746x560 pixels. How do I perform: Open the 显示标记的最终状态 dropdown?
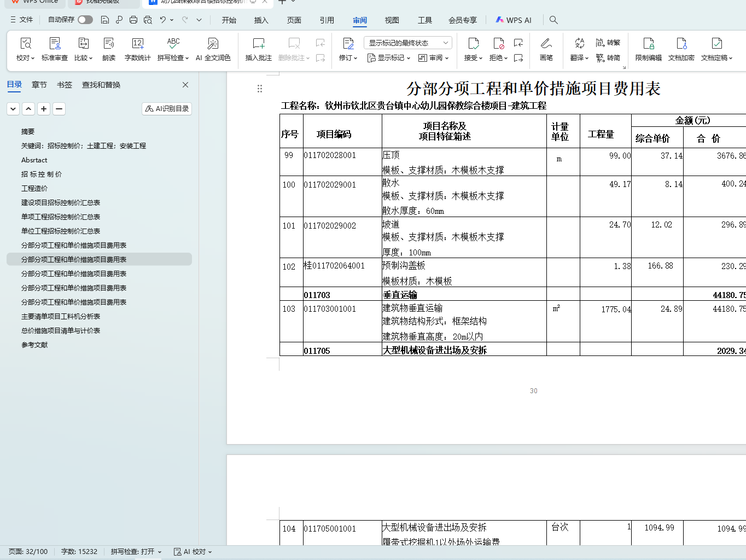point(407,43)
